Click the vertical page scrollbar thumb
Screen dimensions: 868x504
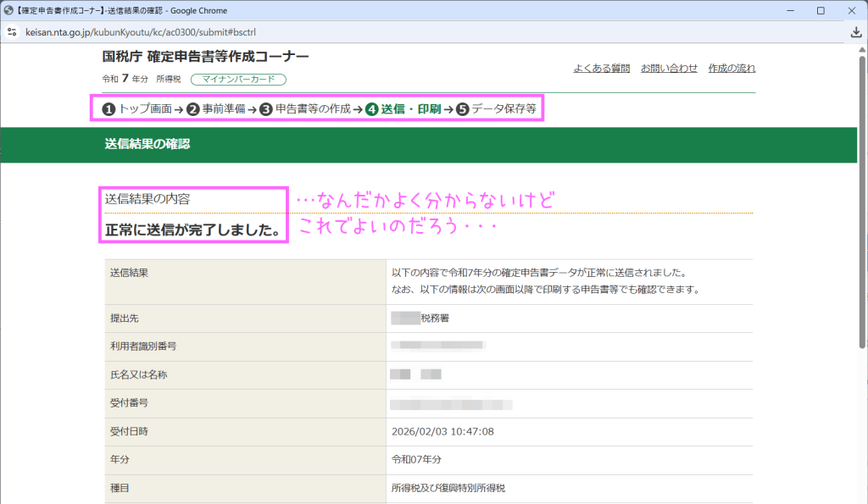pos(863,203)
